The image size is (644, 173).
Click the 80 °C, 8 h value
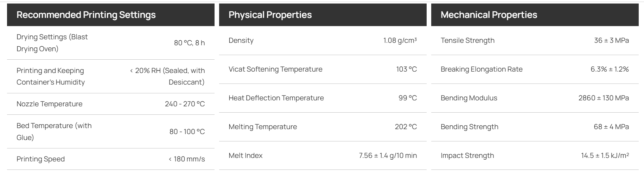(189, 43)
